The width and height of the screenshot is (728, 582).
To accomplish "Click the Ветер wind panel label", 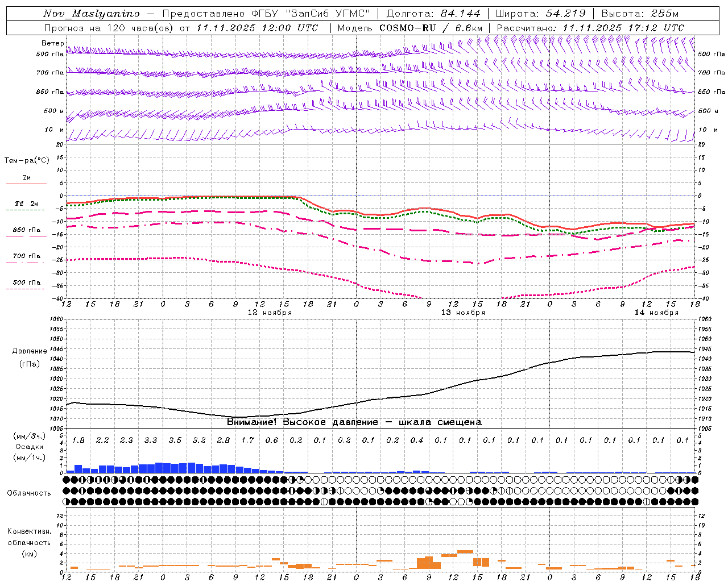I will tap(52, 43).
